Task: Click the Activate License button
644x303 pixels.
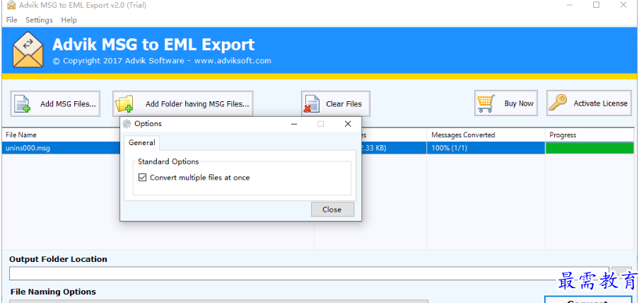Action: pos(589,103)
